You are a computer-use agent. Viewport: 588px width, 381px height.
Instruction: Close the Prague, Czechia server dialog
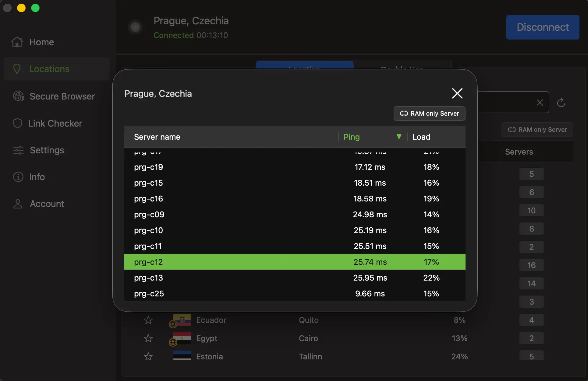click(457, 93)
